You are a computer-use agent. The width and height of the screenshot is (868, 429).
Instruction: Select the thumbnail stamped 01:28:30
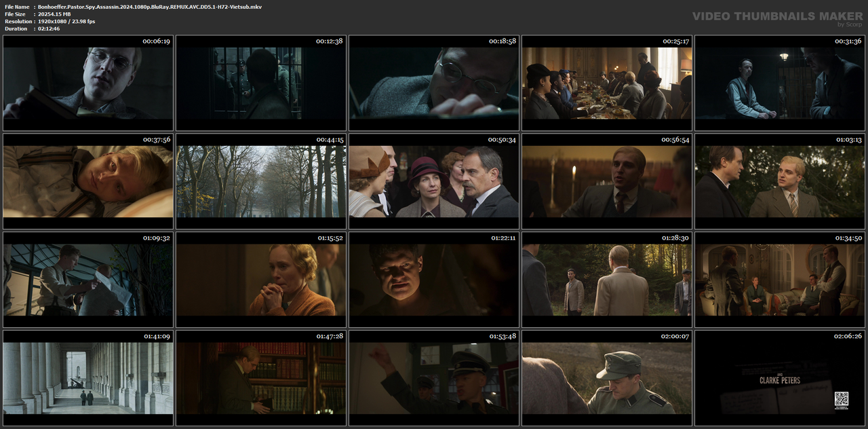607,280
